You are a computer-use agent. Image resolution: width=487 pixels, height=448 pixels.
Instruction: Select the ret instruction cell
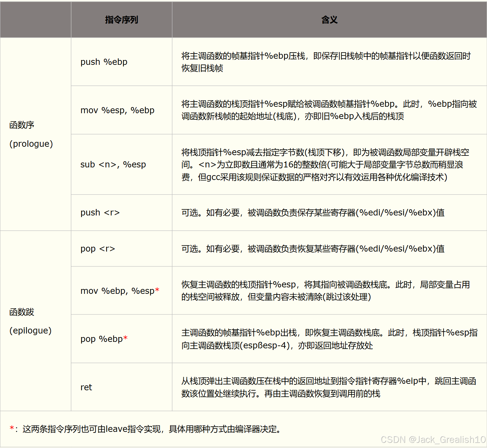(x=86, y=387)
